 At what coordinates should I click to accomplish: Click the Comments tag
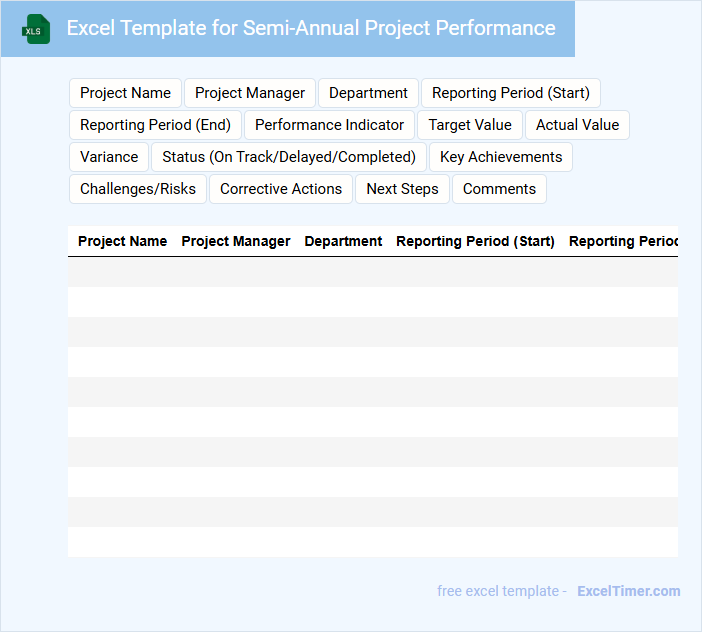click(x=499, y=189)
